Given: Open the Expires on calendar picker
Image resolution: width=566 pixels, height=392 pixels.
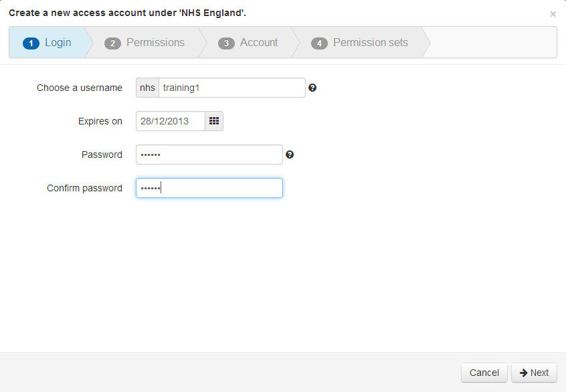Looking at the screenshot, I should click(x=215, y=121).
